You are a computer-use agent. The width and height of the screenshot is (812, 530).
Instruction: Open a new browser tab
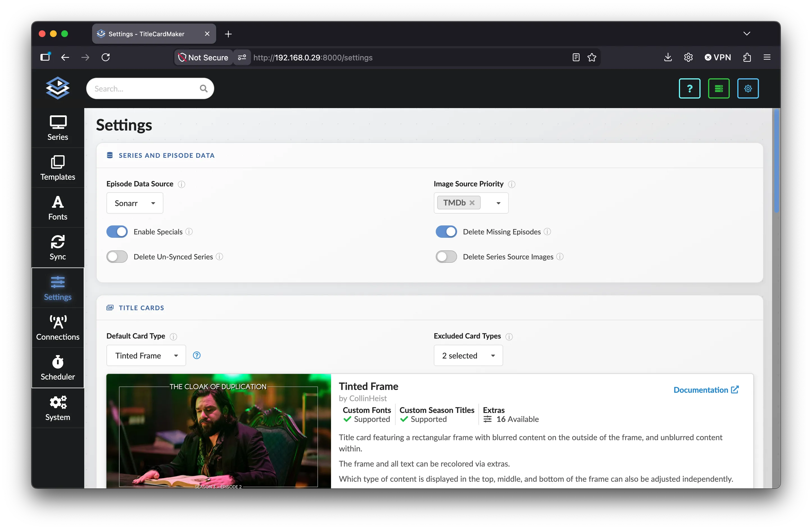click(x=228, y=34)
